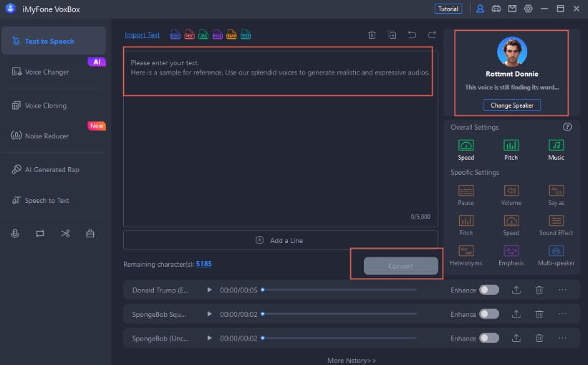Expand More history list
This screenshot has width=588, height=365.
[x=352, y=361]
